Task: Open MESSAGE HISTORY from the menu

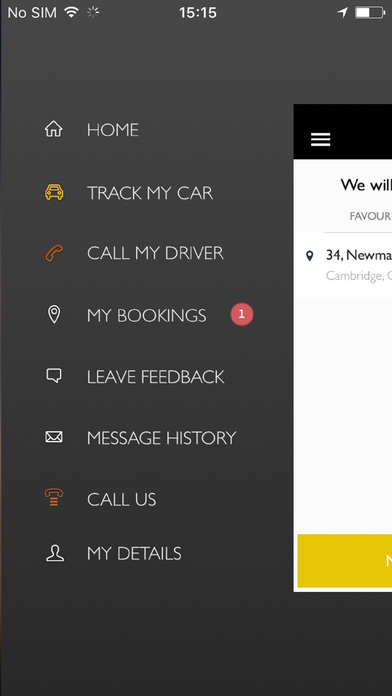Action: pos(162,438)
